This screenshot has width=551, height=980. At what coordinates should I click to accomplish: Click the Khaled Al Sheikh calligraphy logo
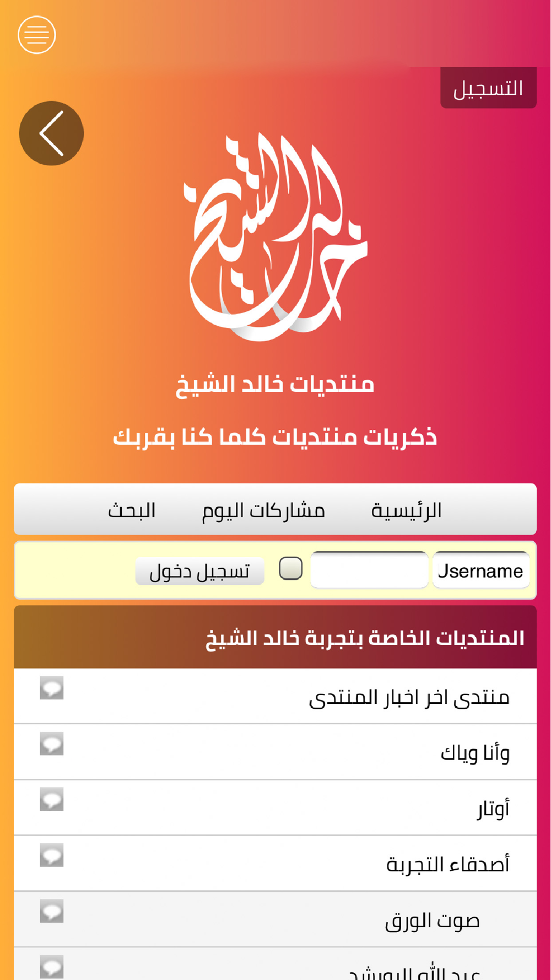(x=274, y=236)
